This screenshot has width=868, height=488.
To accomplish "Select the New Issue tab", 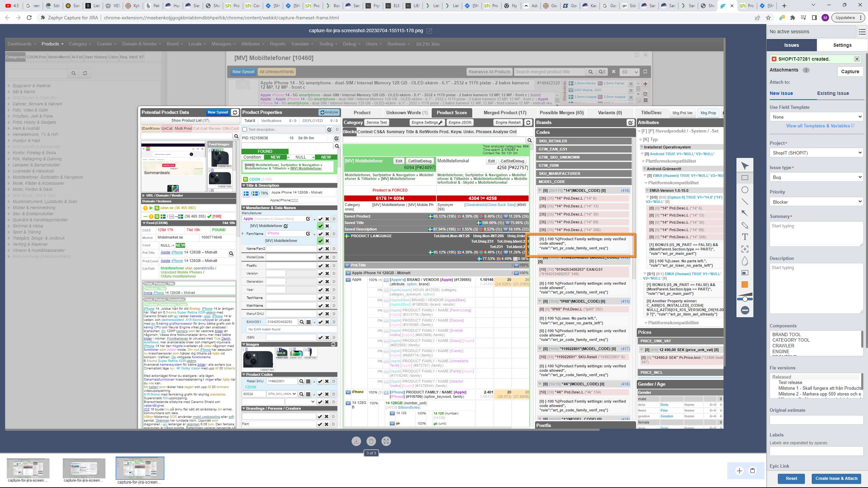I will point(781,93).
